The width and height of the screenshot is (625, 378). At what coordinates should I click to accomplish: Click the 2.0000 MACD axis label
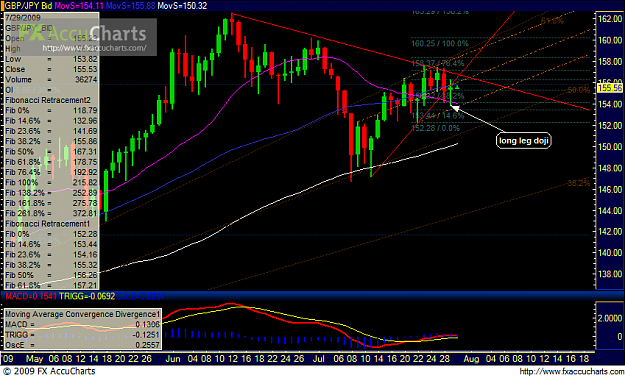coord(610,318)
